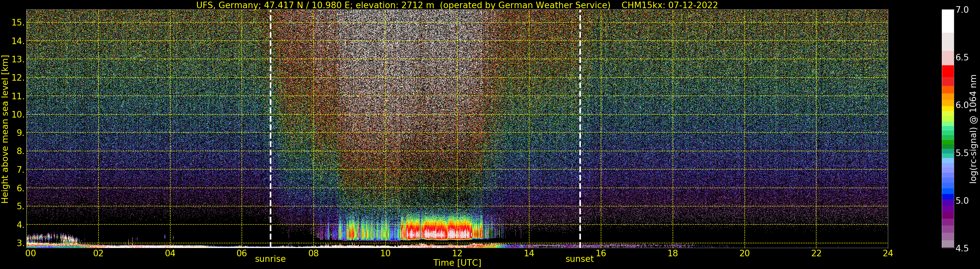Click the "15." height axis tick label
Screen dimensions: 980x269
click(x=18, y=23)
